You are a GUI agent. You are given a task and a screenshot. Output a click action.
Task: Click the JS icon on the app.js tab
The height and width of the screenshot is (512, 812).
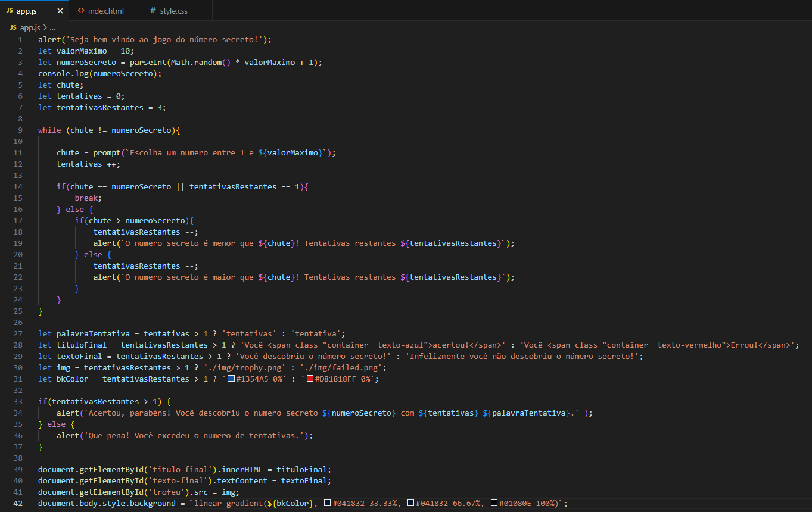(x=10, y=11)
